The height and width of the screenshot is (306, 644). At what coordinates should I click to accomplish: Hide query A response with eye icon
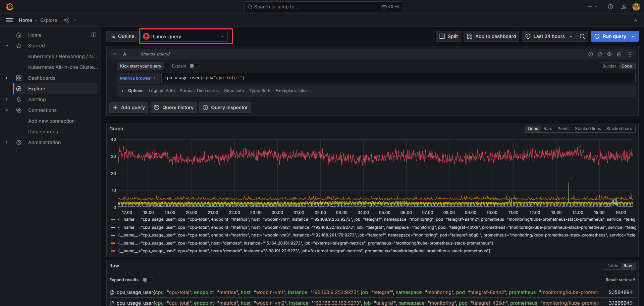[609, 54]
